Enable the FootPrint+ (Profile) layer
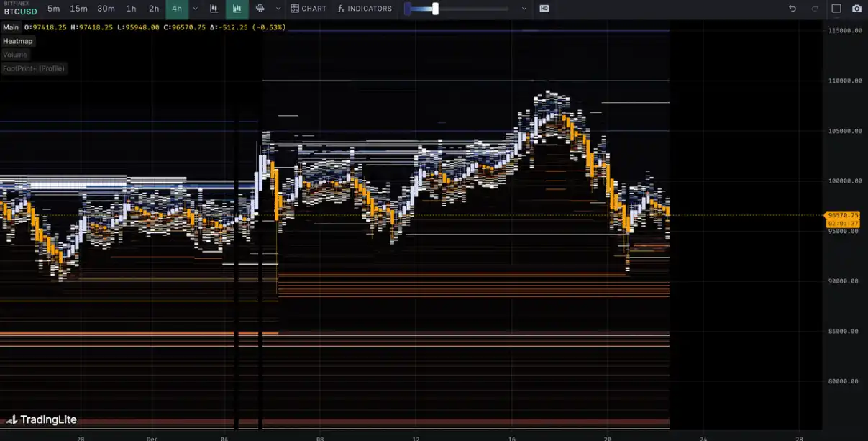 click(x=34, y=68)
